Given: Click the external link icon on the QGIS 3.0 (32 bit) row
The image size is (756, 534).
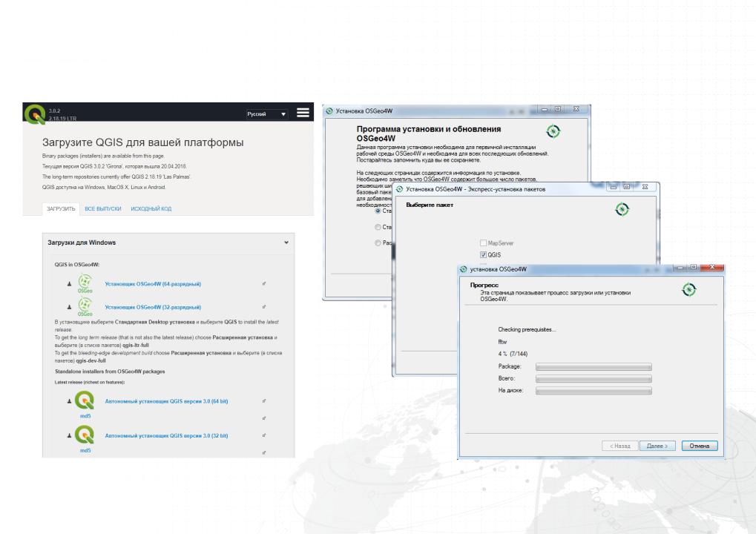Looking at the screenshot, I should 264,435.
